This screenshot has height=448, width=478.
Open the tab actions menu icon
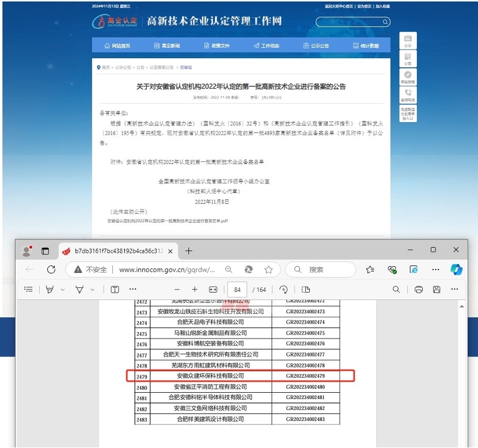point(45,251)
